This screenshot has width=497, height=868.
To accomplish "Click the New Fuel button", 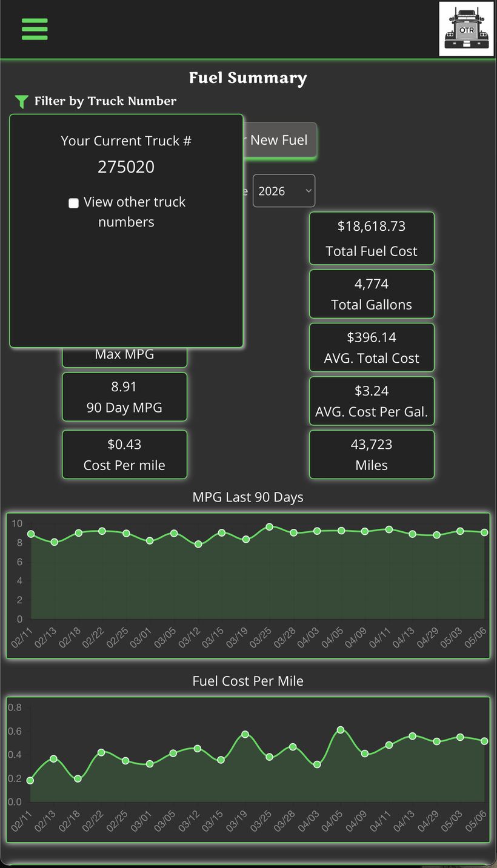I will [x=280, y=140].
